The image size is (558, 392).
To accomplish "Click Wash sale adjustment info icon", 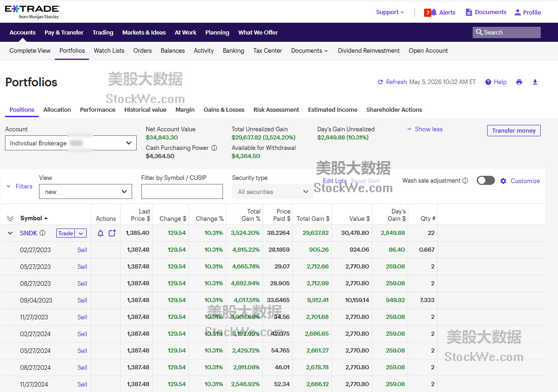I will 465,180.
